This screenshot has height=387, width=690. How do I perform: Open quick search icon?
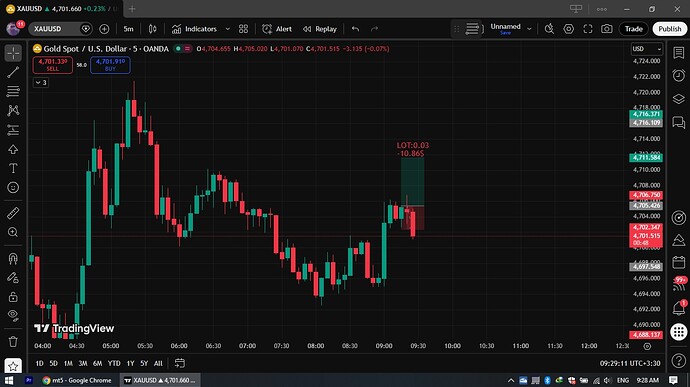(549, 29)
